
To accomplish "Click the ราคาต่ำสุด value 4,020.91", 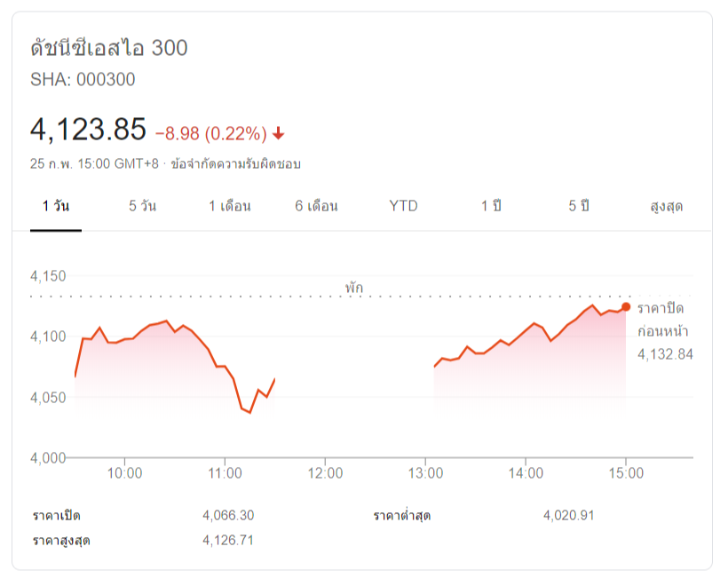I will pyautogui.click(x=568, y=515).
